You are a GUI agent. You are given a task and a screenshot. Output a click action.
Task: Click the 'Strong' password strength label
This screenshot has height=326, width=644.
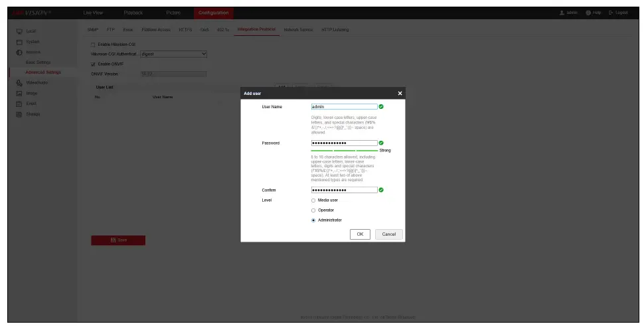click(385, 151)
